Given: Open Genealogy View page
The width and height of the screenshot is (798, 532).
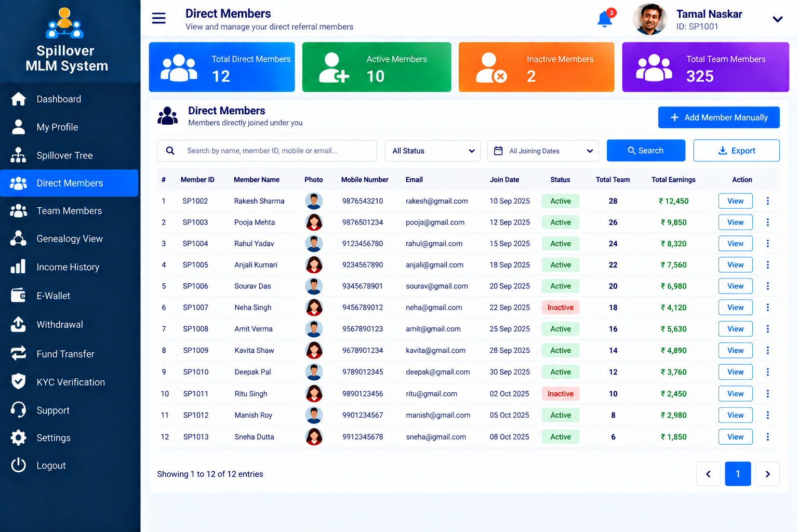Looking at the screenshot, I should click(69, 238).
